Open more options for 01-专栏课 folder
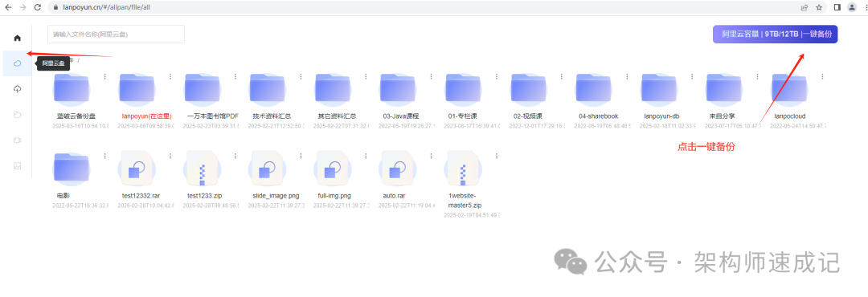Image resolution: width=868 pixels, height=297 pixels. click(x=496, y=77)
